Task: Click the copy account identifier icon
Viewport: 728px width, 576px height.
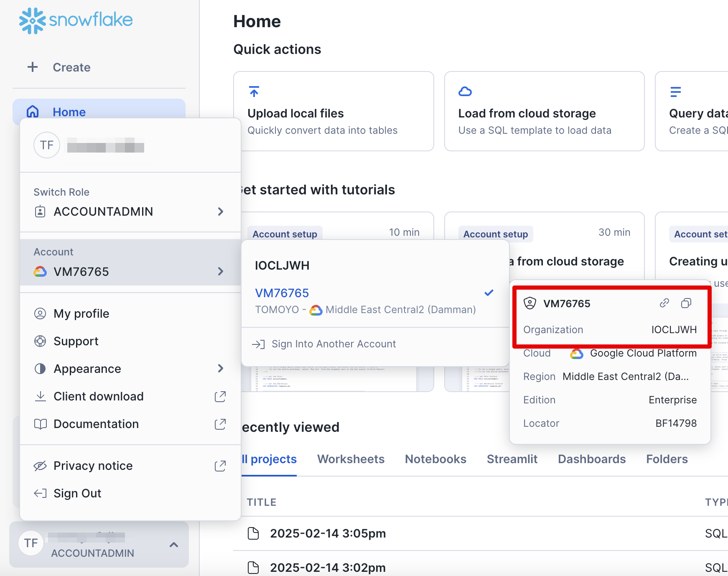Action: coord(686,303)
